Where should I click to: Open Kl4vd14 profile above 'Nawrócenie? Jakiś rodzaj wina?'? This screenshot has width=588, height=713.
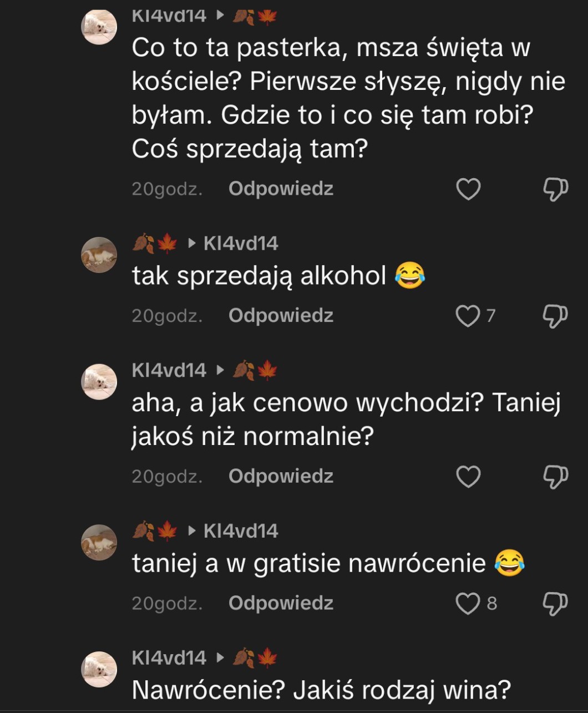coord(169,658)
